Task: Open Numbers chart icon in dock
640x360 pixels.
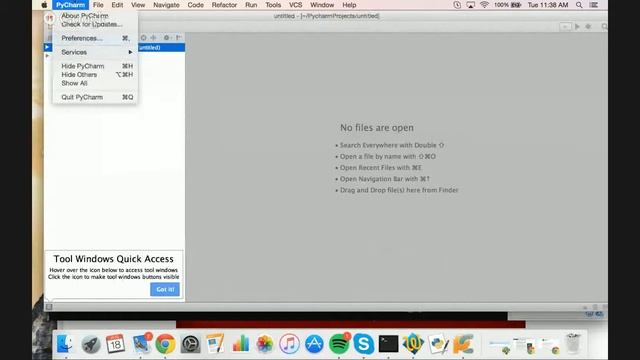Action: coord(240,344)
